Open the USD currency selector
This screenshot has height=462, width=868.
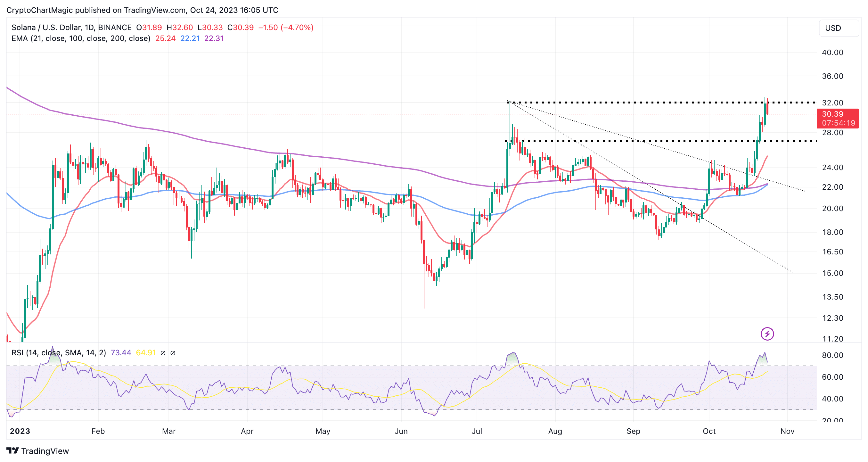(839, 28)
